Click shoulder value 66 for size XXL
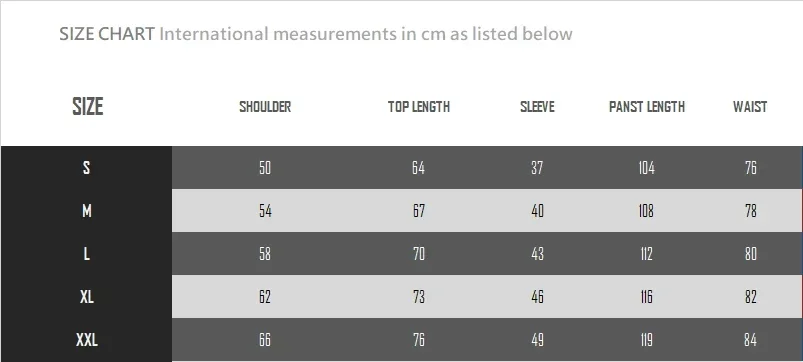This screenshot has height=362, width=803. pyautogui.click(x=265, y=339)
